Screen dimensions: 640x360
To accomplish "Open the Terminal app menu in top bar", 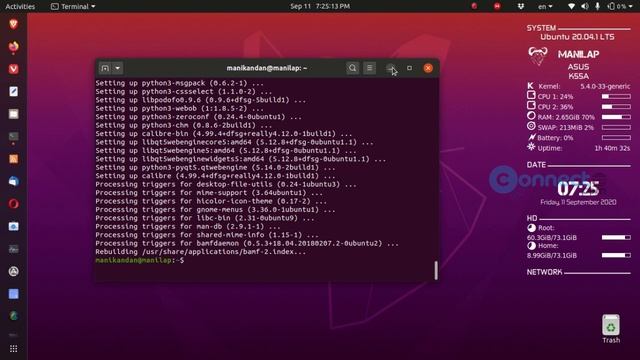I will tap(73, 6).
